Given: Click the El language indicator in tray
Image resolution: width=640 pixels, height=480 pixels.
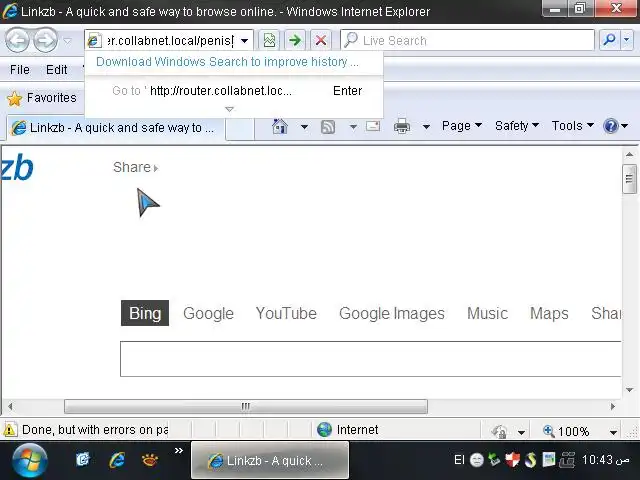Looking at the screenshot, I should tap(459, 460).
